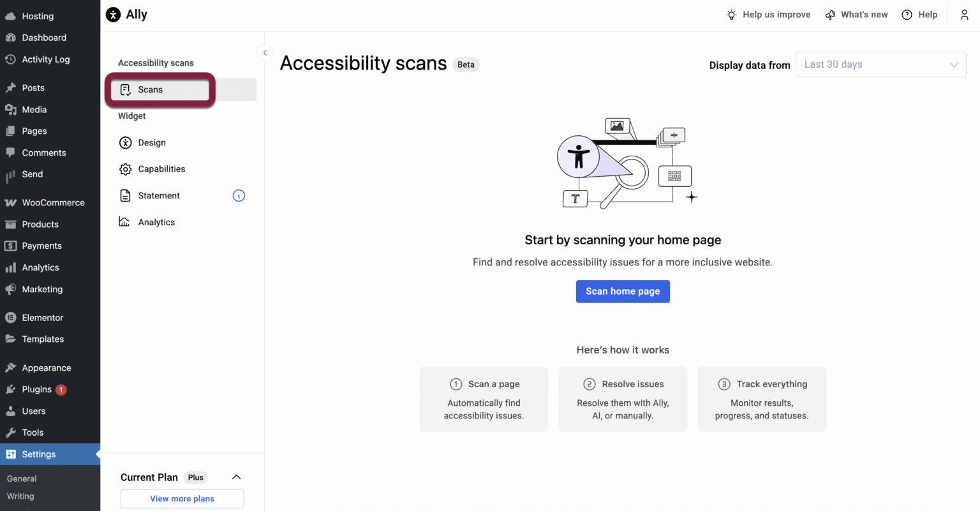This screenshot has height=511, width=980.
Task: Open What's new announcements
Action: tap(856, 14)
